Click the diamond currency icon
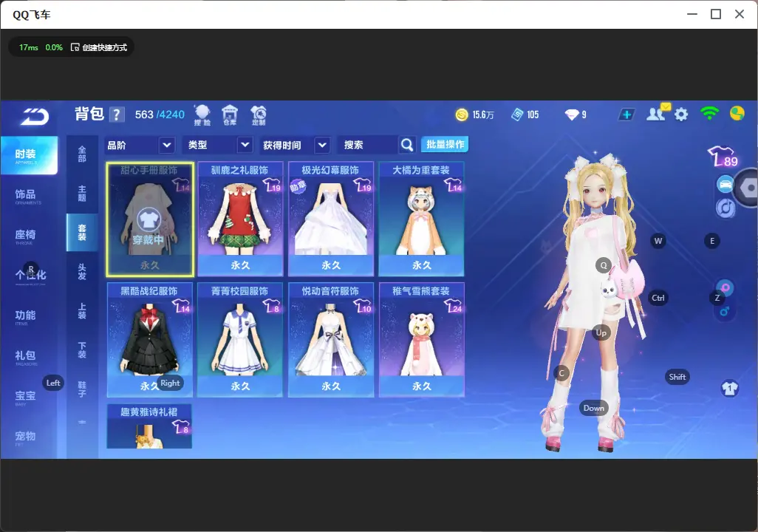 point(572,115)
